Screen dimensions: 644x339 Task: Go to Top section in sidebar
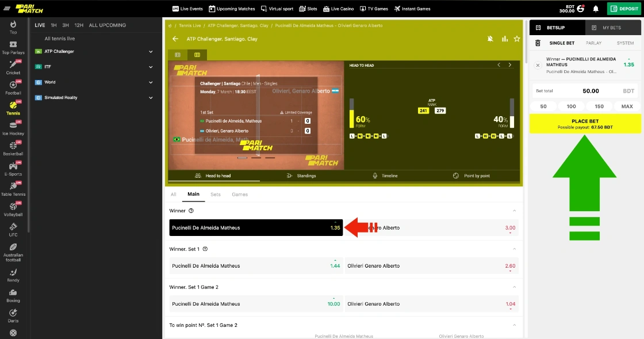click(x=13, y=27)
